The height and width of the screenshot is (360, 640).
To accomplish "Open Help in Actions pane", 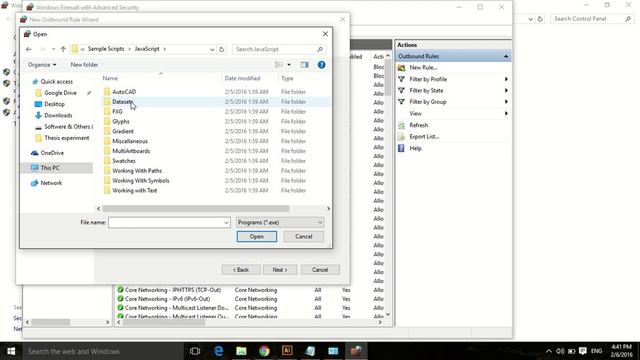I will (415, 148).
